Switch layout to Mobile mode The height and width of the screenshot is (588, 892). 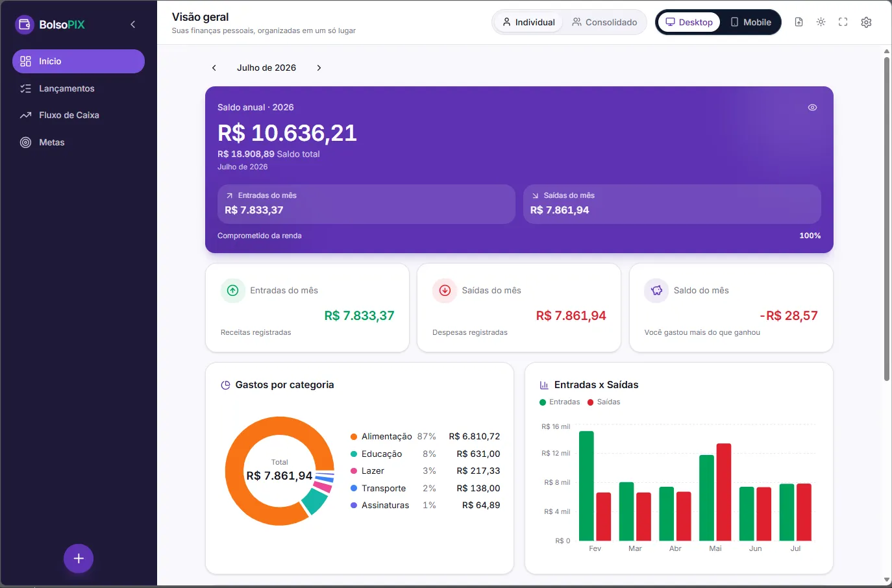tap(750, 22)
